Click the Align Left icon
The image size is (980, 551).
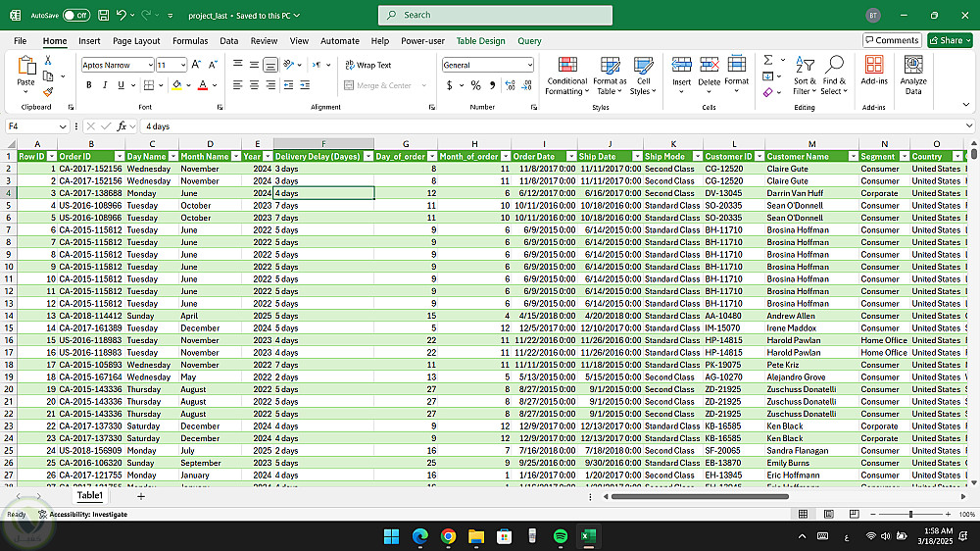pos(237,85)
